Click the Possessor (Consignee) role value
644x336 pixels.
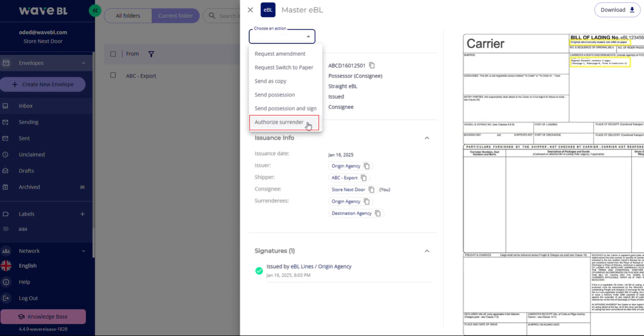click(355, 76)
